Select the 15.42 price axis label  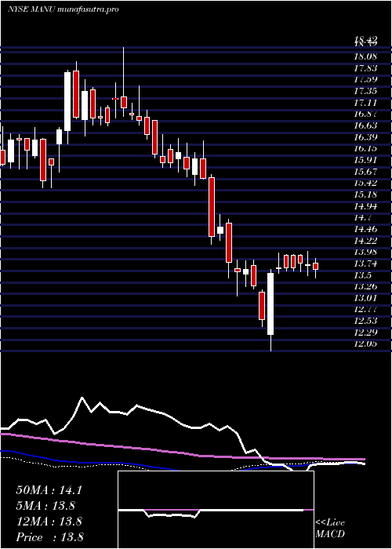[x=365, y=183]
